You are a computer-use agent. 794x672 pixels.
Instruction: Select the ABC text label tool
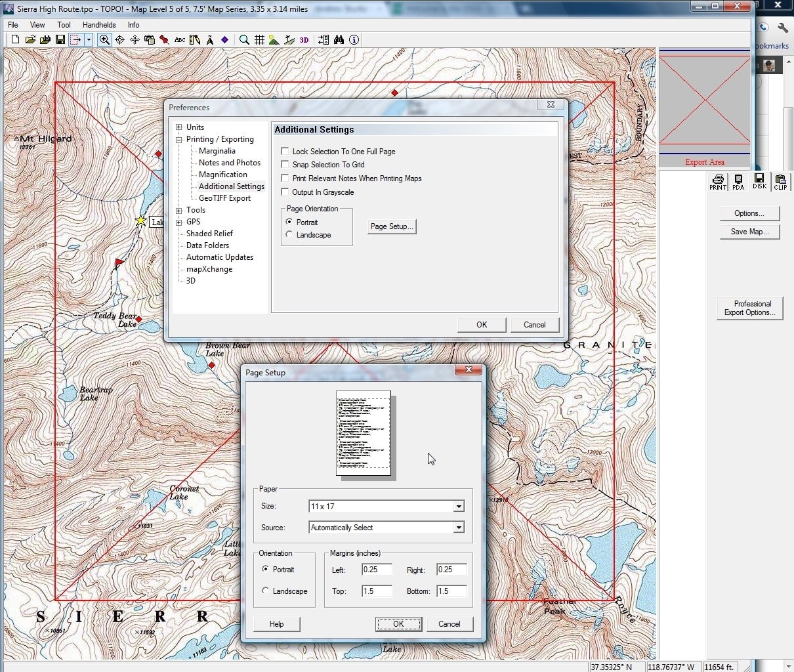pos(179,39)
